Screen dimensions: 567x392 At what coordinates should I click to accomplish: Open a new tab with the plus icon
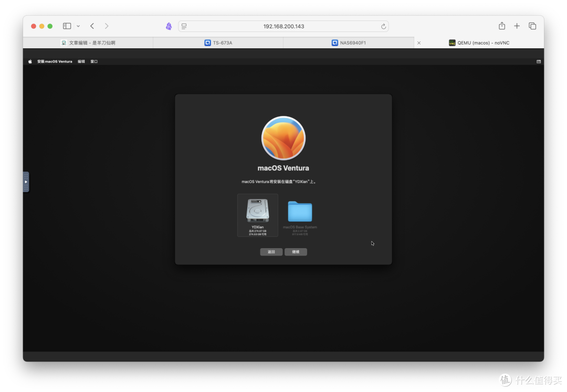click(517, 26)
